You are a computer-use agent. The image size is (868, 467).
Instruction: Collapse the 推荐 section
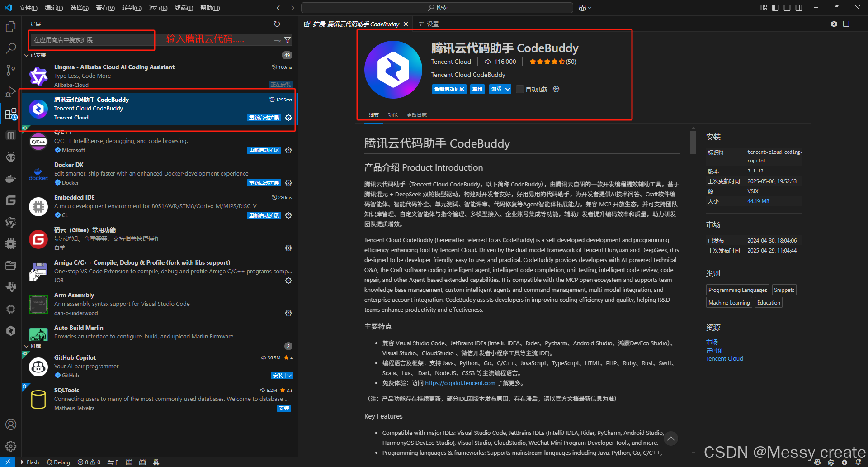26,346
